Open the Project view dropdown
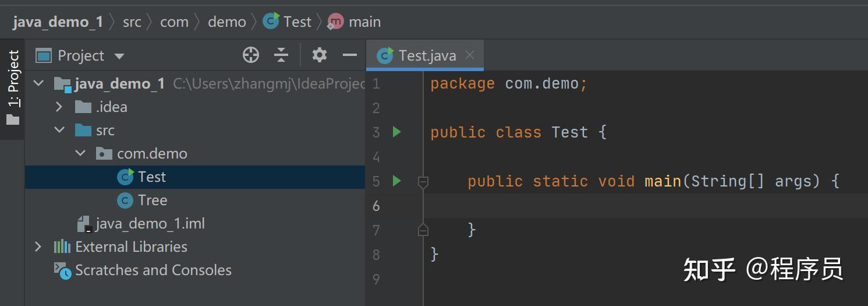868x306 pixels. click(119, 57)
